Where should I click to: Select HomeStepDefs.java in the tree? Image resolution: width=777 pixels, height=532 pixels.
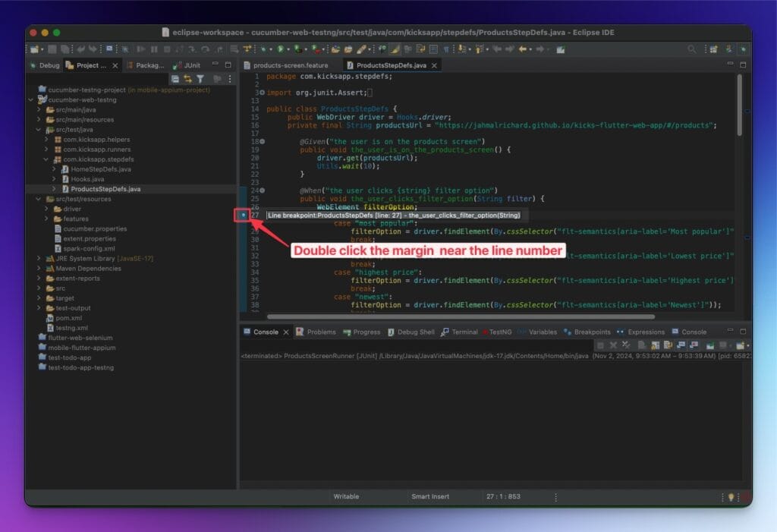(101, 169)
